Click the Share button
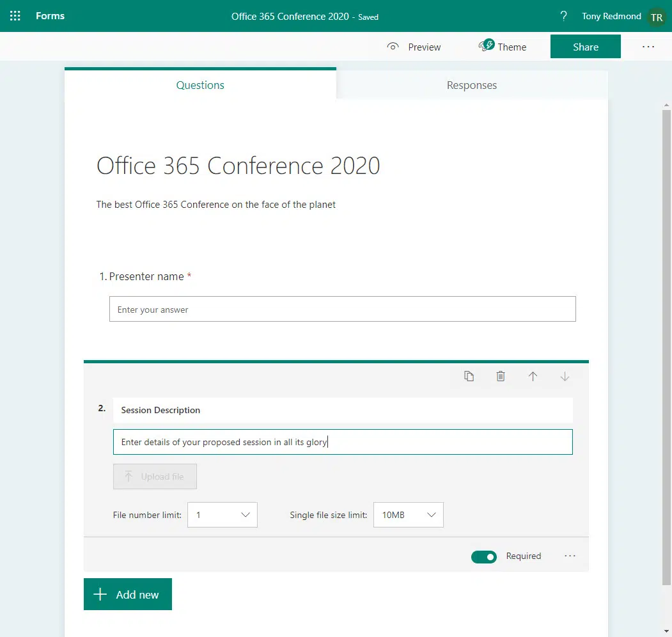This screenshot has height=637, width=672. click(x=586, y=47)
